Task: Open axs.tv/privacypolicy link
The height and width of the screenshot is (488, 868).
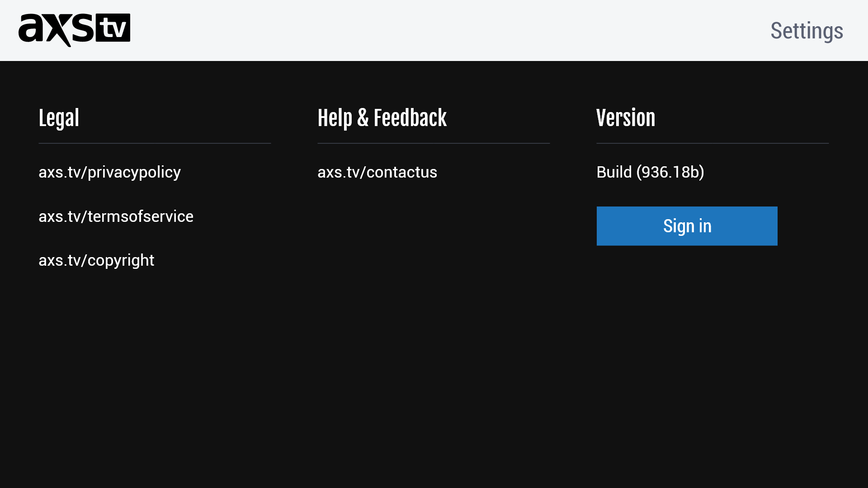Action: click(109, 172)
